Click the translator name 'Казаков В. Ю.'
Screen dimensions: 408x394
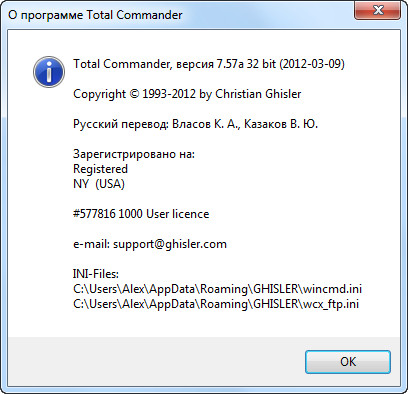[281, 124]
